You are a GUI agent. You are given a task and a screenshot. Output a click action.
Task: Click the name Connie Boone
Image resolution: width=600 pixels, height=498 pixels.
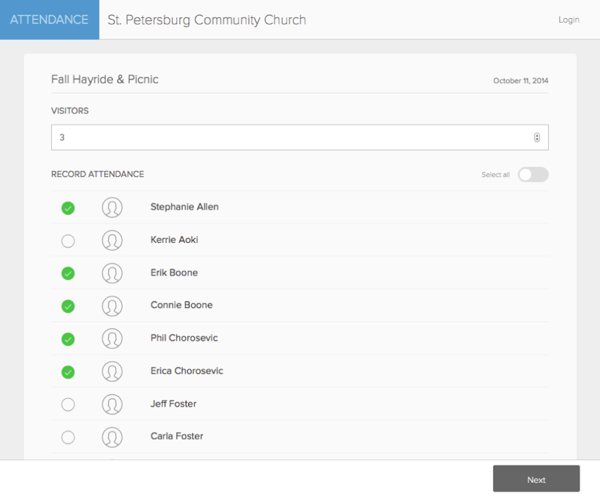pyautogui.click(x=181, y=305)
